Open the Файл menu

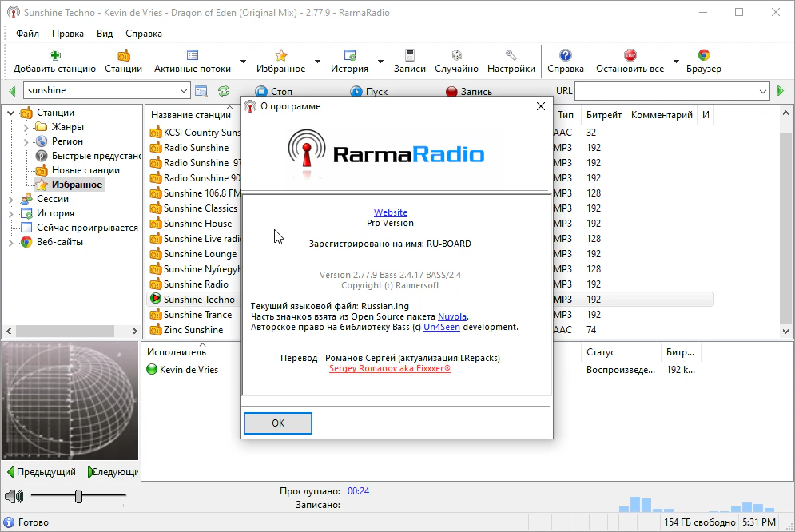27,34
